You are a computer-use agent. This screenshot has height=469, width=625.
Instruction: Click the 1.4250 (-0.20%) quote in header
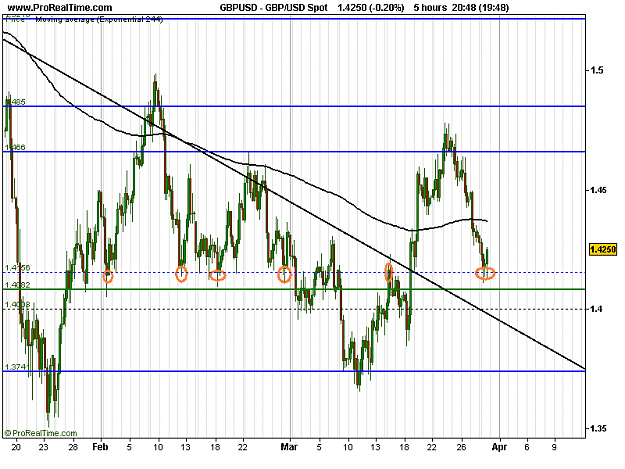tap(371, 8)
